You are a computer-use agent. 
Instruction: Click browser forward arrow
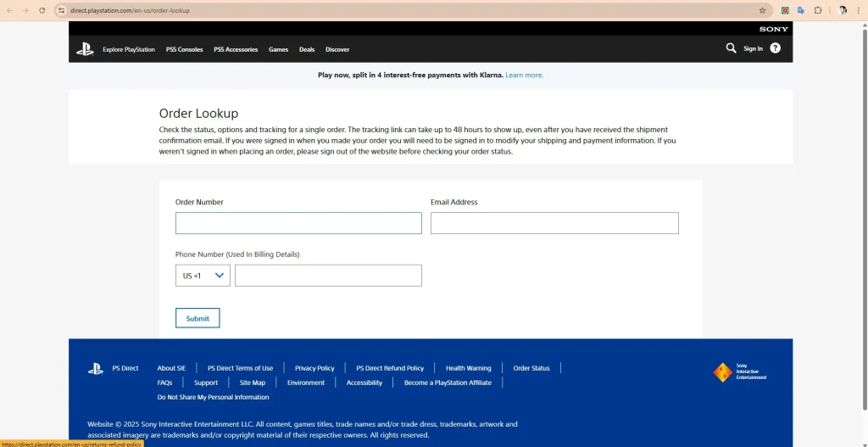coord(25,10)
